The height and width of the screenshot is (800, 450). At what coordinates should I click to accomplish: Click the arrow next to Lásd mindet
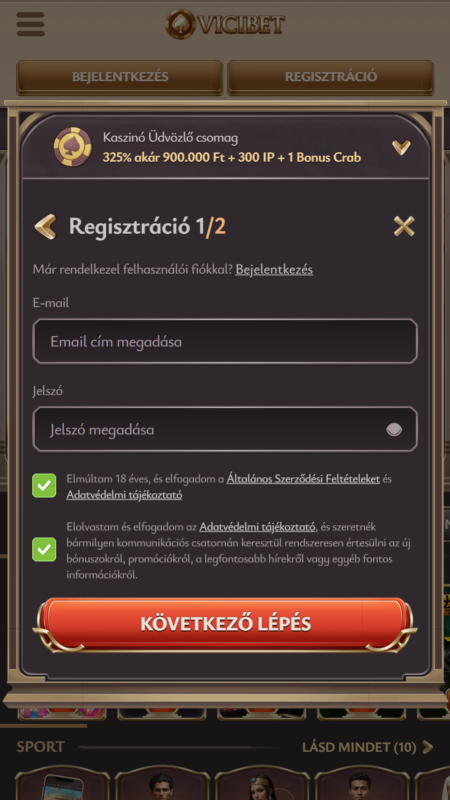tap(428, 747)
